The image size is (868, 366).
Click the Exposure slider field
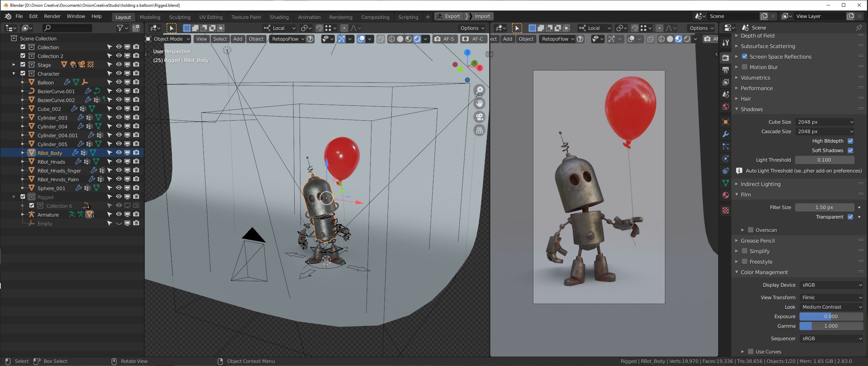(x=831, y=317)
